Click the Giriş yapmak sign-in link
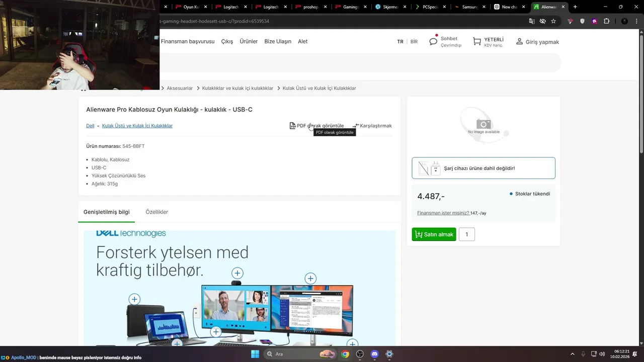This screenshot has width=644, height=362. click(542, 42)
